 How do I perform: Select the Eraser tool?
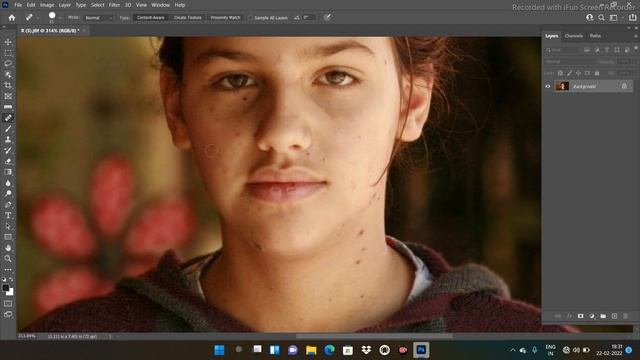coord(8,161)
